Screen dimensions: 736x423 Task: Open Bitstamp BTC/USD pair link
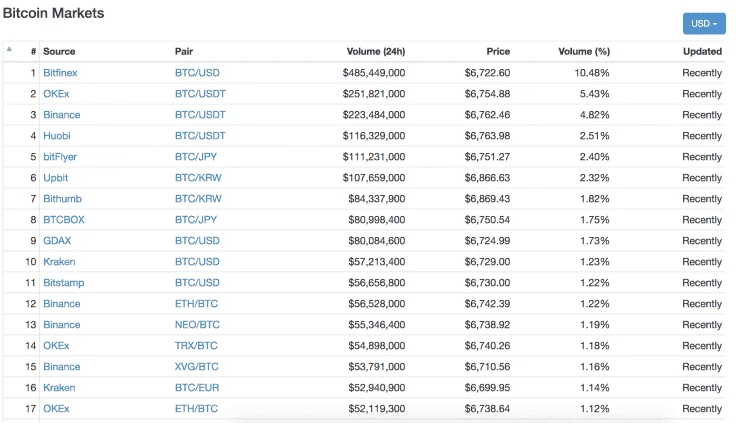[197, 283]
